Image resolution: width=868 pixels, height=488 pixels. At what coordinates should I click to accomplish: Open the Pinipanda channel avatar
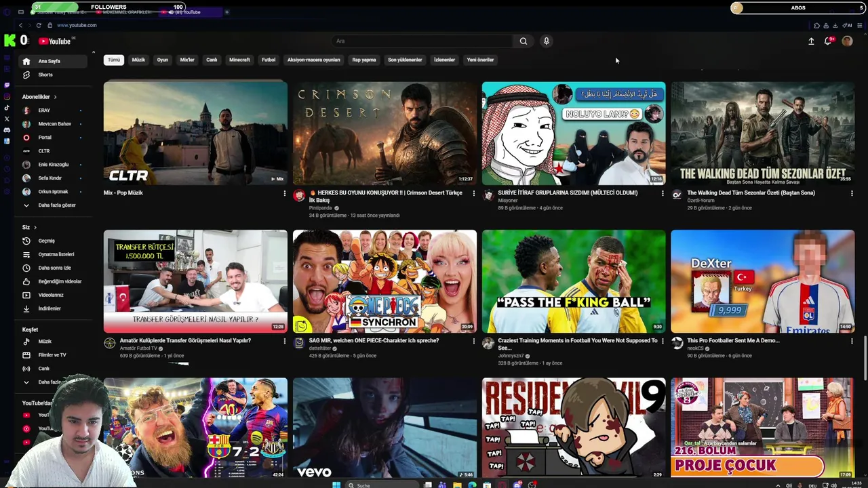pos(299,195)
